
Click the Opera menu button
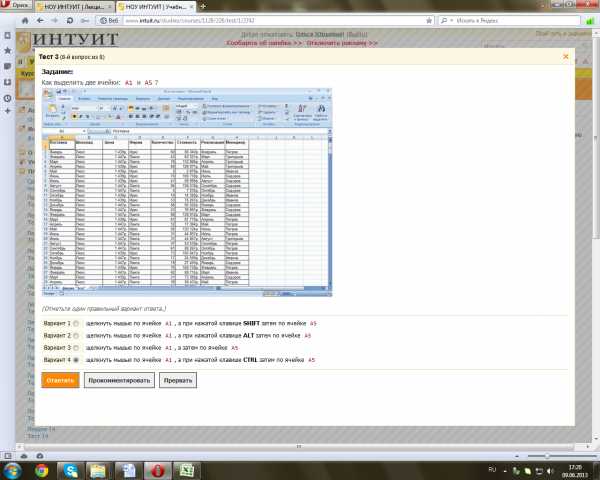(15, 5)
